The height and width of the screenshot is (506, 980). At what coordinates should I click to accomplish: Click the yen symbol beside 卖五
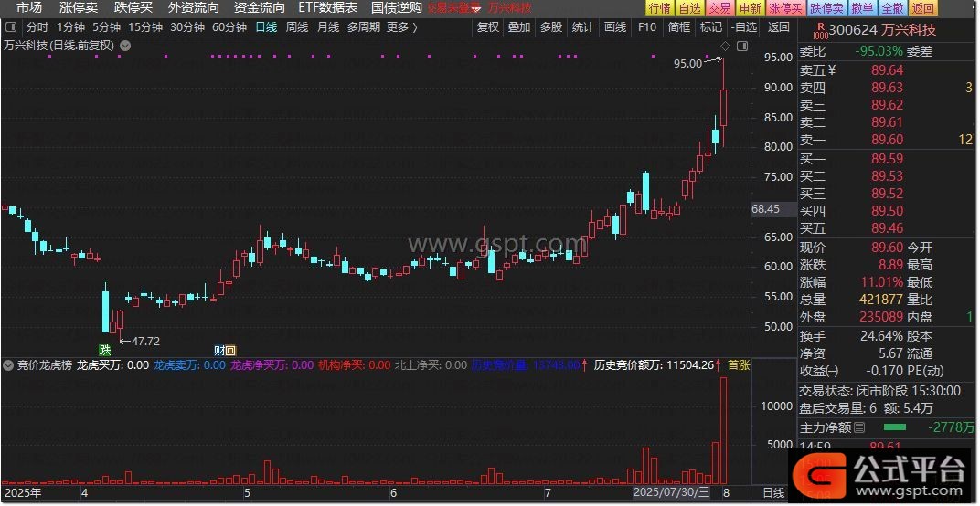tap(831, 70)
